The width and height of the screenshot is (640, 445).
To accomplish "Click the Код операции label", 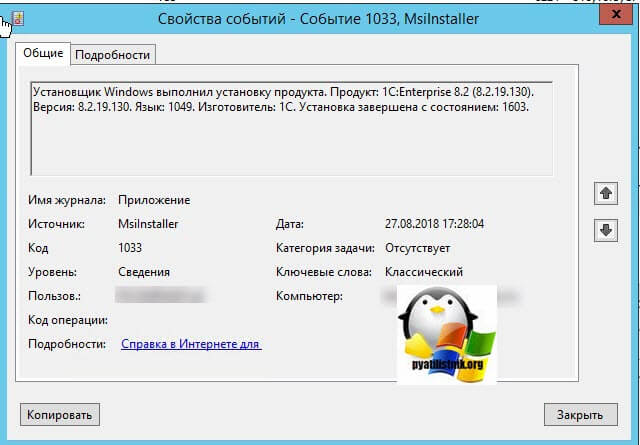I will click(x=68, y=320).
